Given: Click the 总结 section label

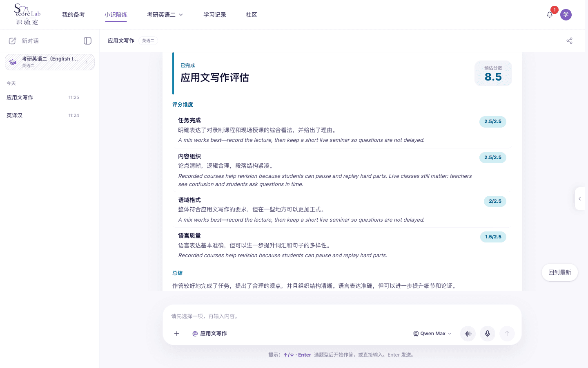Looking at the screenshot, I should pos(177,273).
